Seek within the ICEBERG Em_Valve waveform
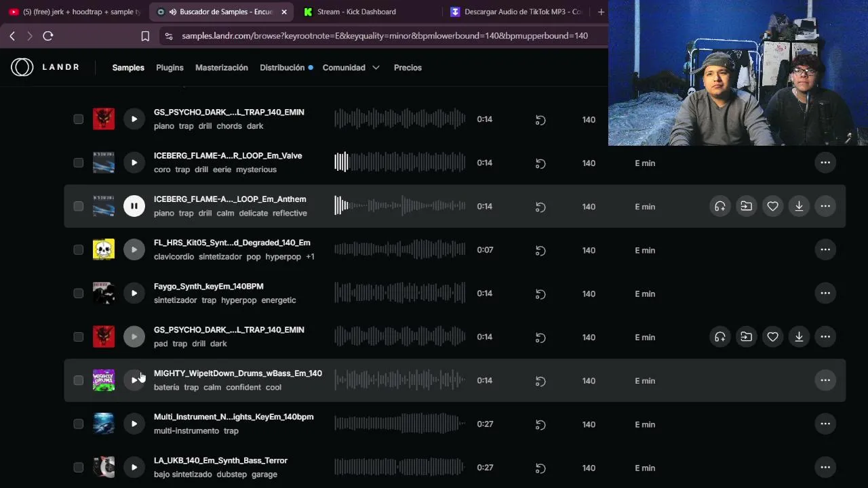Viewport: 868px width, 488px height. (x=400, y=163)
